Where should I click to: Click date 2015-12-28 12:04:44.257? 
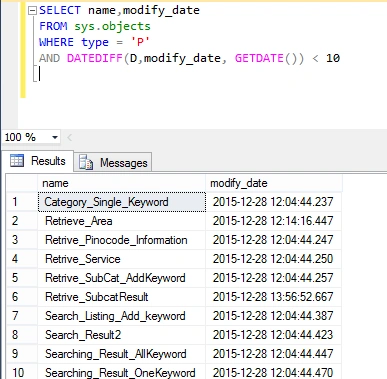point(274,278)
